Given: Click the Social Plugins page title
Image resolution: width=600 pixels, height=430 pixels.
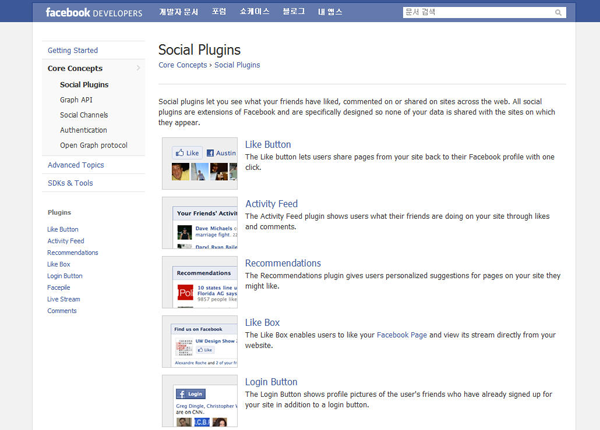Looking at the screenshot, I should coord(199,50).
